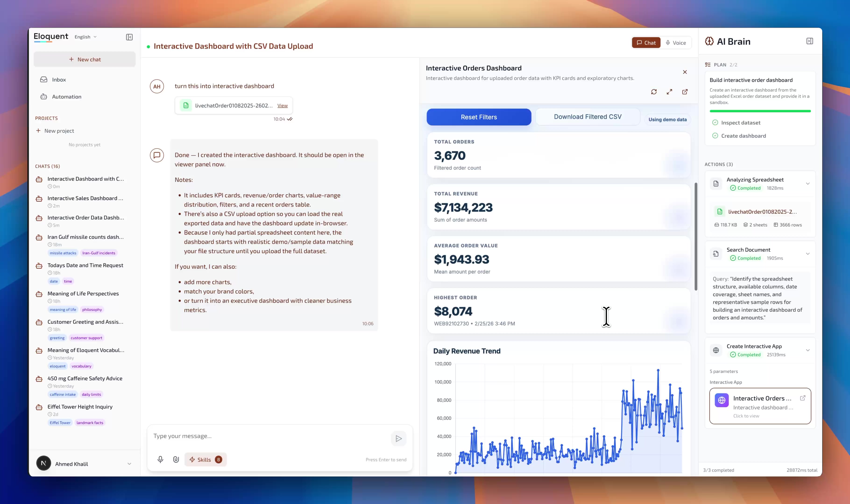Click the green spreadsheet file icon in chat attachment

(186, 105)
